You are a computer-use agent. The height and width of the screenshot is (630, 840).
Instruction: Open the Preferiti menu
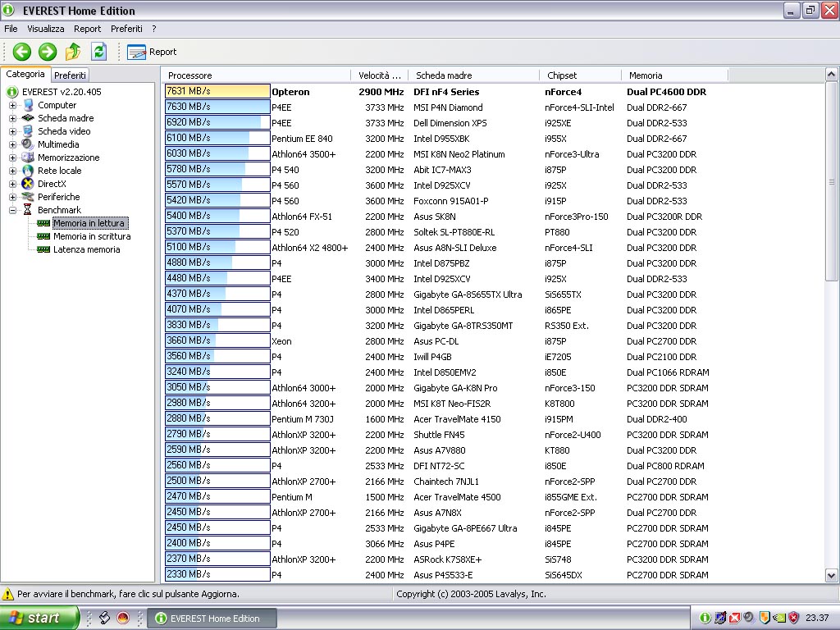coord(126,29)
